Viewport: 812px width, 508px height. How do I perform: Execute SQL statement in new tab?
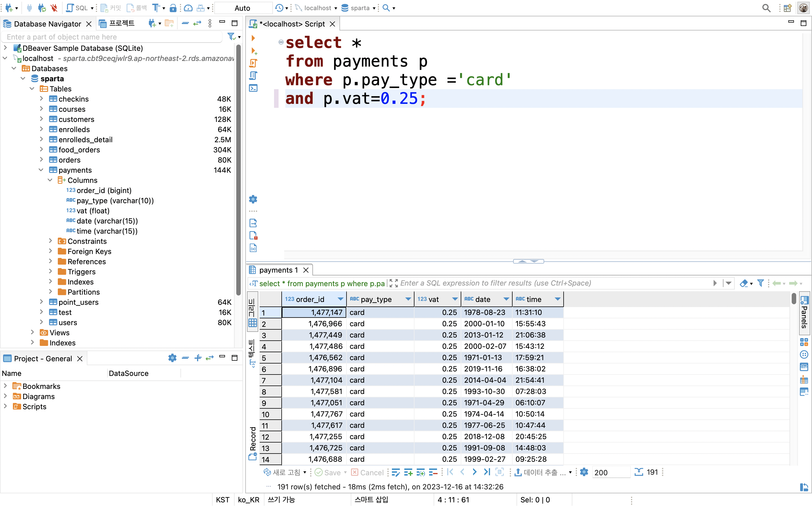254,51
